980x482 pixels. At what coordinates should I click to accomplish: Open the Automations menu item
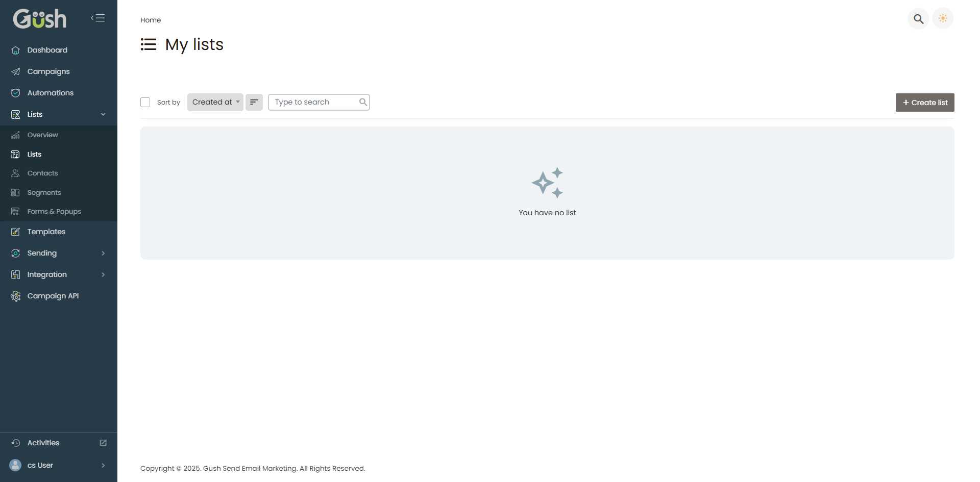coord(59,93)
